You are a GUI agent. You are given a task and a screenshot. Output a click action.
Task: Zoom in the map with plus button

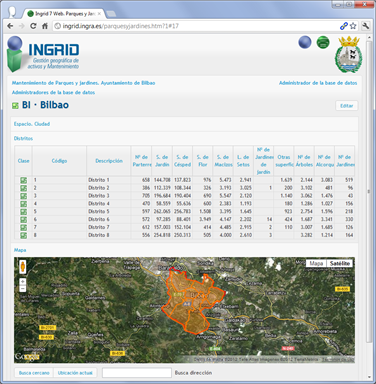23,282
